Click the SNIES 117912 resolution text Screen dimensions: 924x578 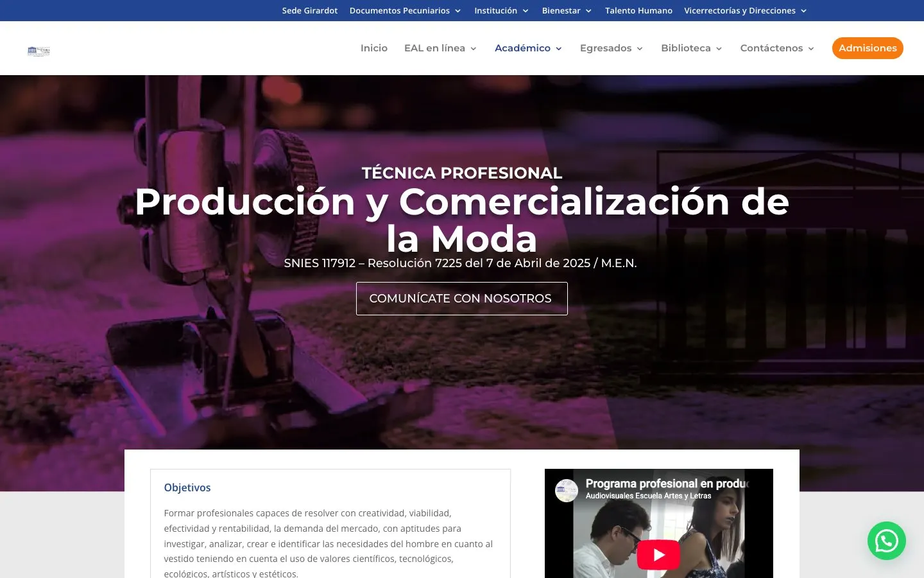(461, 263)
